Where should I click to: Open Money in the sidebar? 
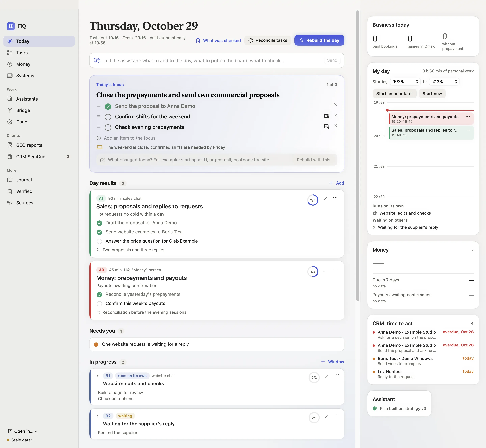point(39,64)
